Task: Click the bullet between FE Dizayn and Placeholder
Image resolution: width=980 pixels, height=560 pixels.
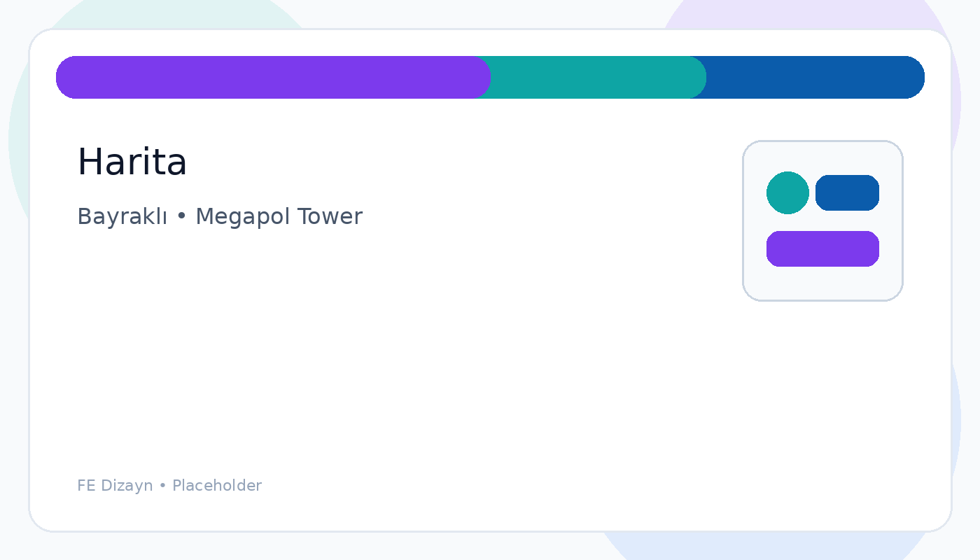Action: [162, 486]
